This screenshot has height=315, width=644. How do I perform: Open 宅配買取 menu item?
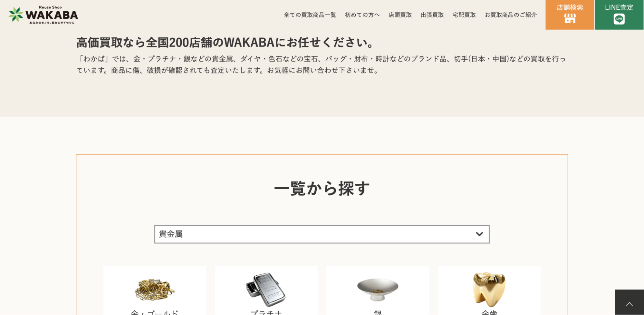pyautogui.click(x=464, y=15)
